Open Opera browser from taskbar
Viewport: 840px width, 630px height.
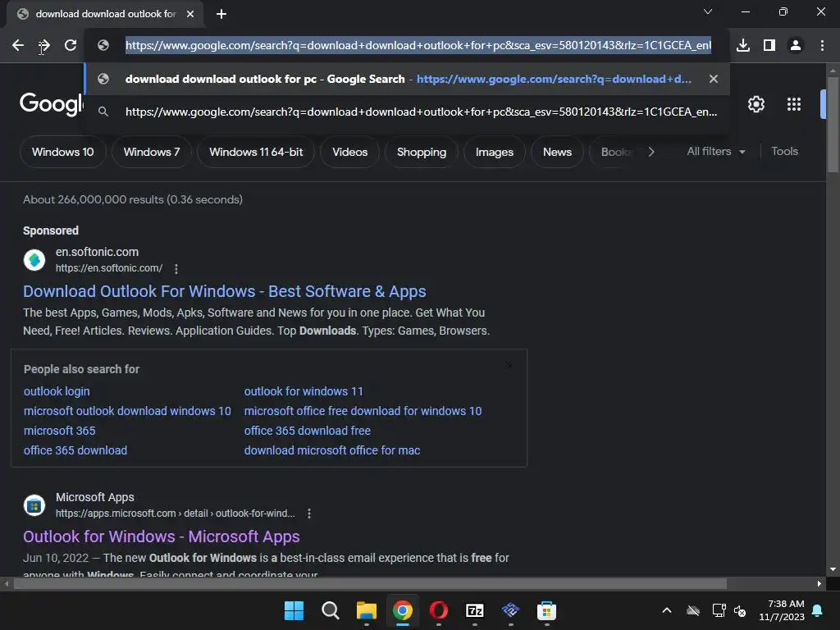coord(439,610)
